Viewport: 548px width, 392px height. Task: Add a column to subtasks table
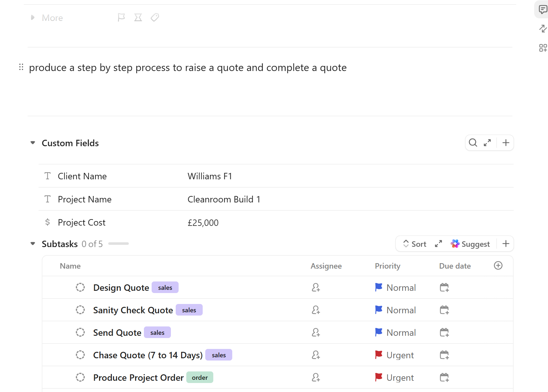tap(498, 265)
